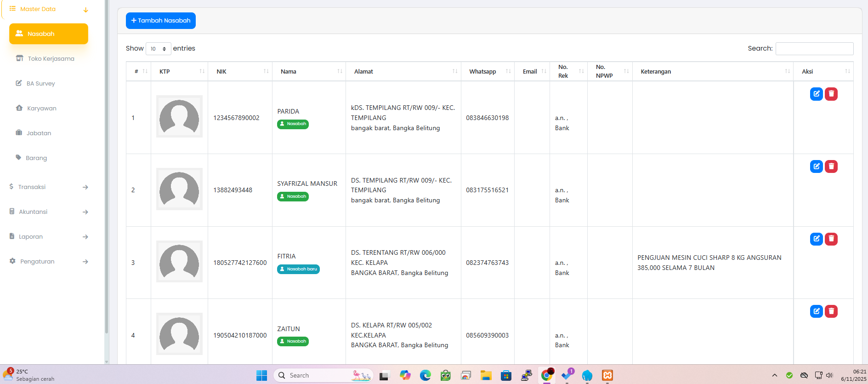
Task: Go to the Karyawan page
Action: pyautogui.click(x=41, y=108)
